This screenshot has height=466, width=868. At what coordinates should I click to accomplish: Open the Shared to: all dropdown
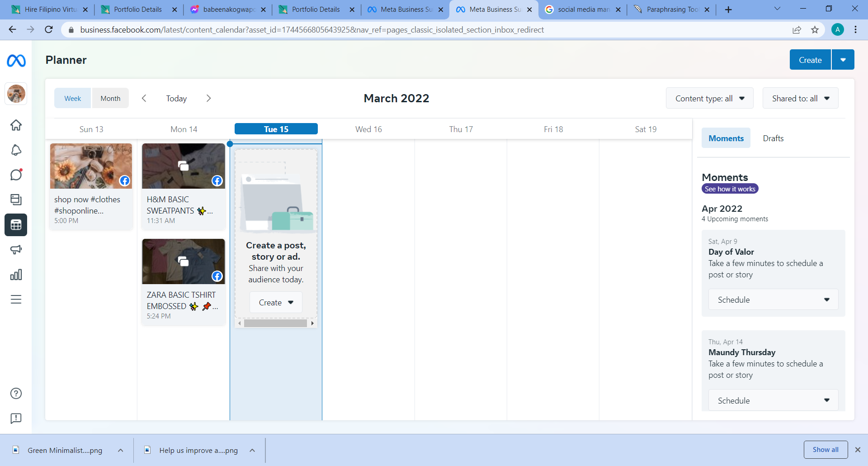(800, 98)
